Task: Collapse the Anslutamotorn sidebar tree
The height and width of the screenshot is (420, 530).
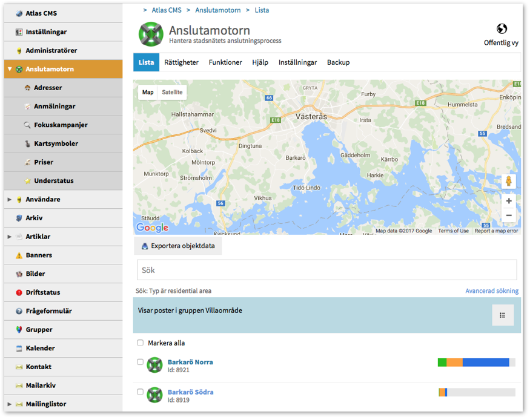Action: point(10,70)
